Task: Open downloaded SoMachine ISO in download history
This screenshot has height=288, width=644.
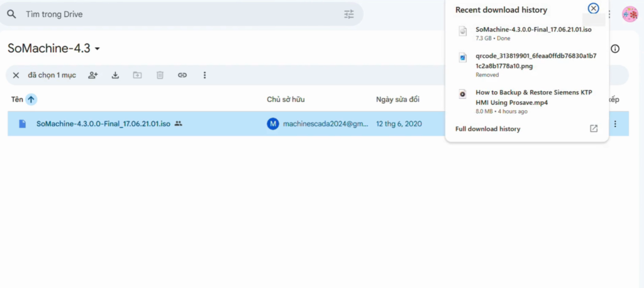Action: (x=534, y=30)
